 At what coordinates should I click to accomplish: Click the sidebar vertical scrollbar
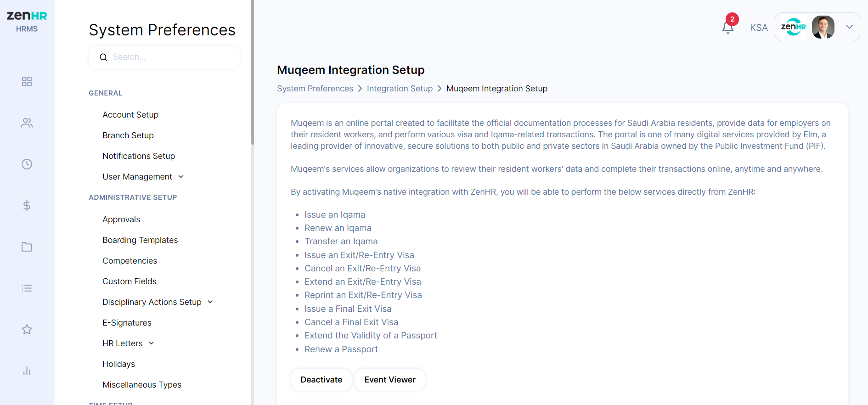(x=253, y=73)
